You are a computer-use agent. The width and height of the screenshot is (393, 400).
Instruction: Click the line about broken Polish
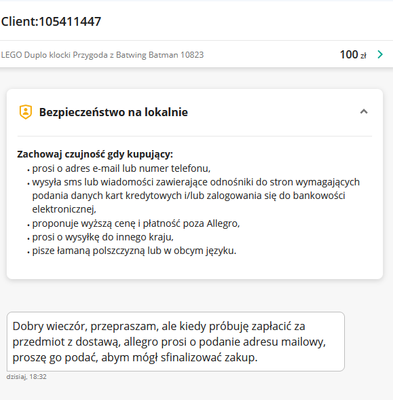(x=134, y=251)
